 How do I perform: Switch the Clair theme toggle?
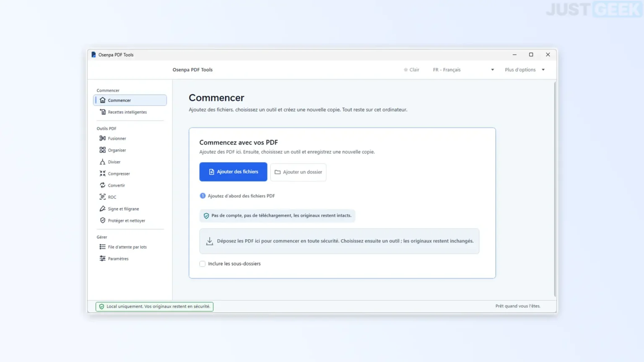(412, 70)
